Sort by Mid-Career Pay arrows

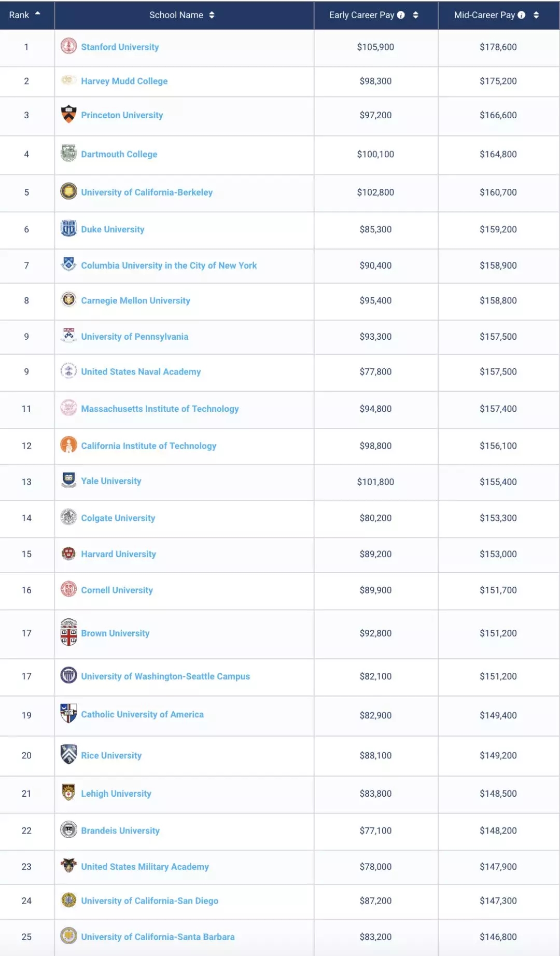coord(536,15)
